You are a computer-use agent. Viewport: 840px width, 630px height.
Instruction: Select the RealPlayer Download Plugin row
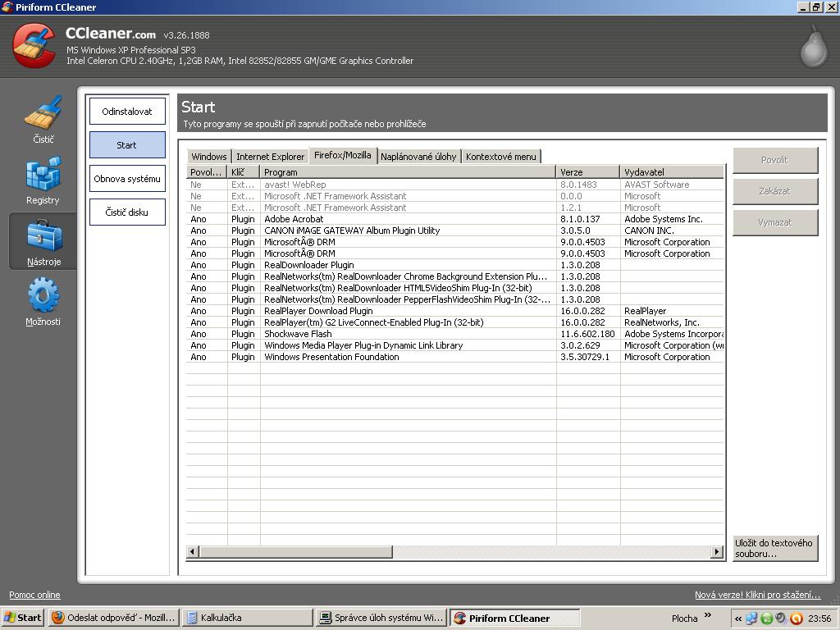click(454, 311)
